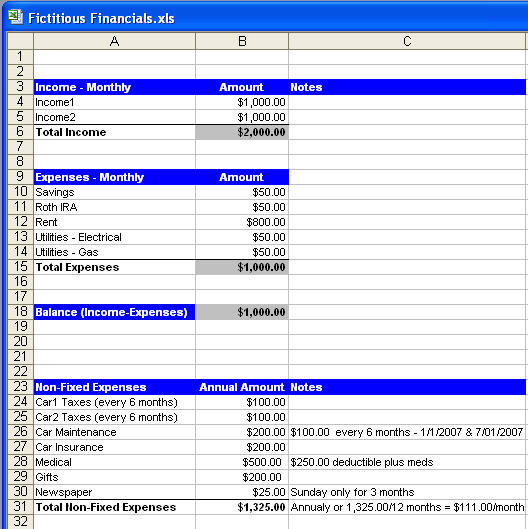This screenshot has height=529, width=528.
Task: Click the Car Maintenance label cell
Action: click(x=114, y=432)
